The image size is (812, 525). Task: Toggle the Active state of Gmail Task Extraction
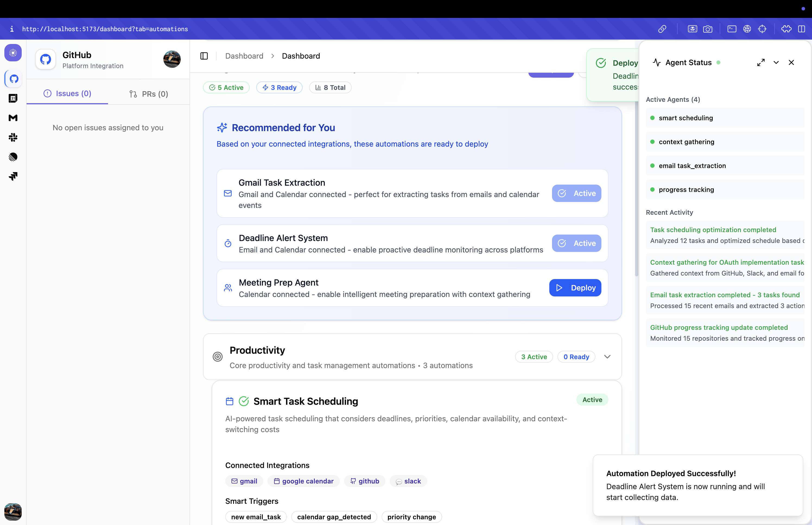pyautogui.click(x=576, y=193)
